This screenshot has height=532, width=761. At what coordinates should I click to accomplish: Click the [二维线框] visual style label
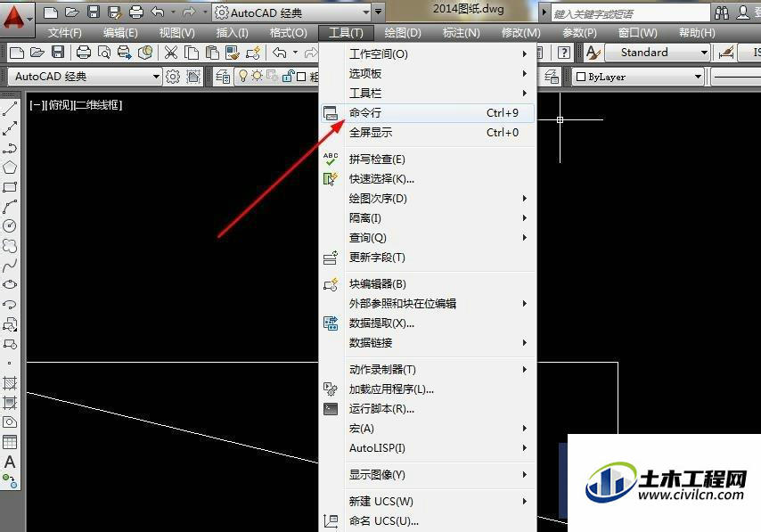pyautogui.click(x=97, y=105)
